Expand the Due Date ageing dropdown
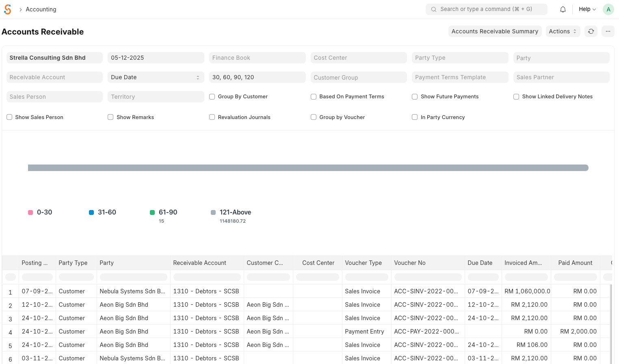 point(156,77)
